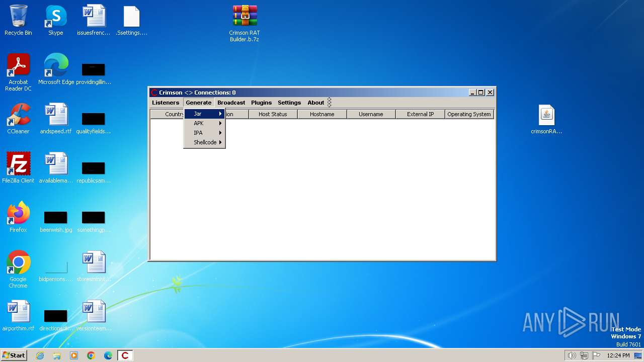Select the .Ssettings file icon
This screenshot has height=362, width=644.
pos(131,20)
